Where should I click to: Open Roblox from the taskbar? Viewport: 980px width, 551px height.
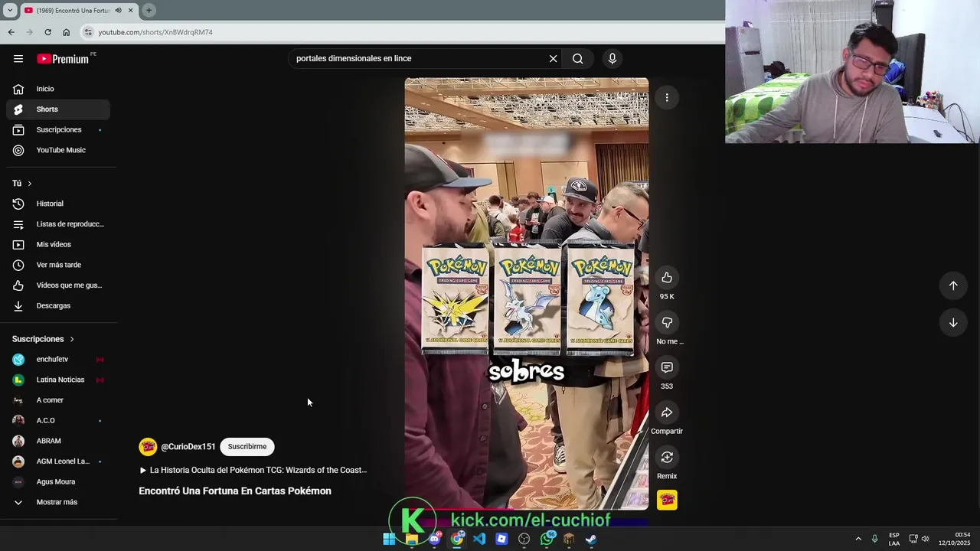point(501,539)
